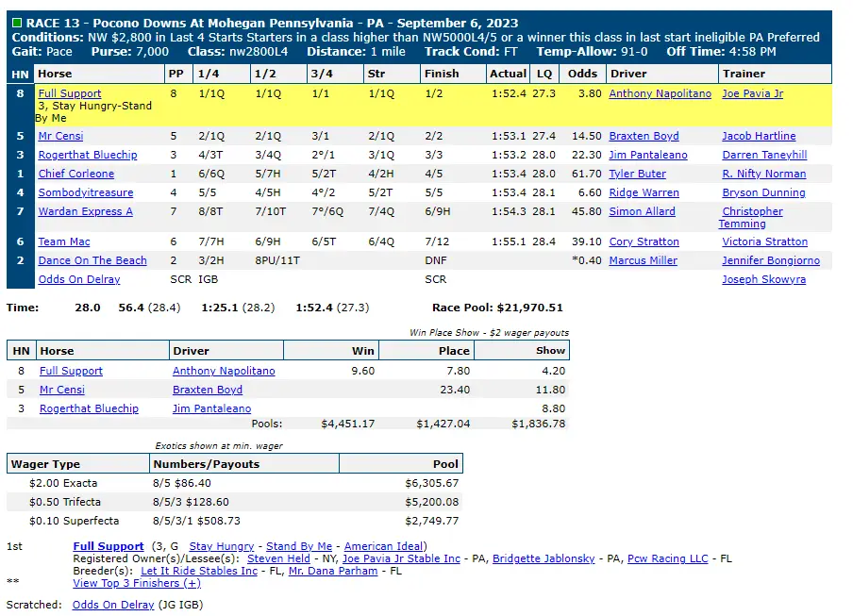853x616 pixels.
Task: Open driver Ridge Warren's link
Action: tap(644, 192)
